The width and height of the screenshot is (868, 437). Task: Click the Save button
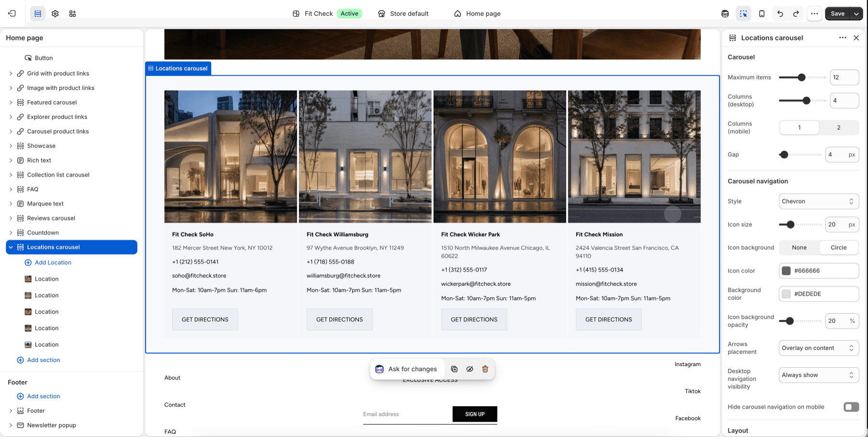point(838,13)
